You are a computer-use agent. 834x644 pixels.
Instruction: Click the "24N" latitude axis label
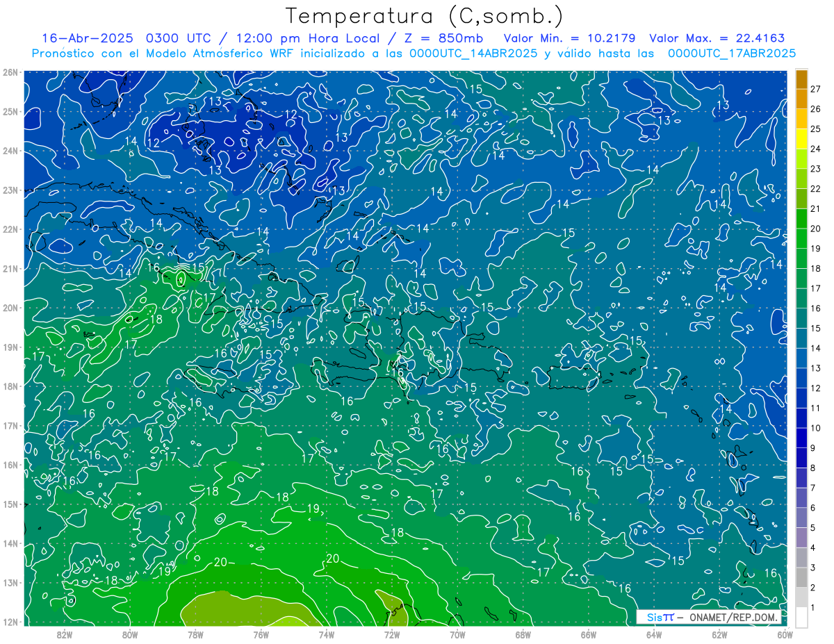10,151
